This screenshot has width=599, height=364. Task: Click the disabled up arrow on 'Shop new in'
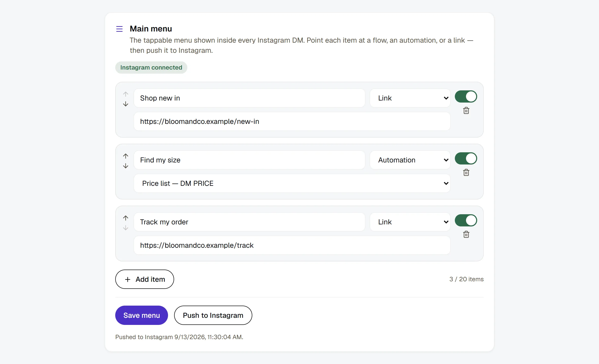[126, 94]
